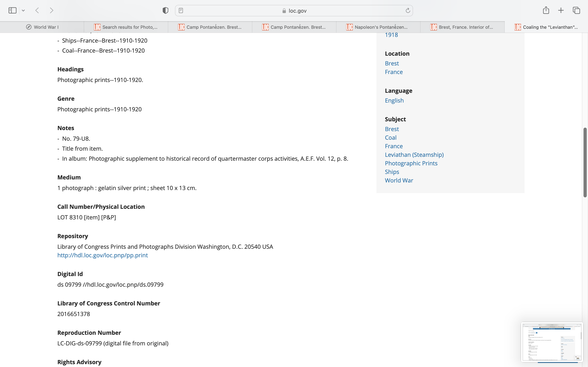Viewport: 588px width, 367px height.
Task: Reload the loc.gov page
Action: coord(408,10)
